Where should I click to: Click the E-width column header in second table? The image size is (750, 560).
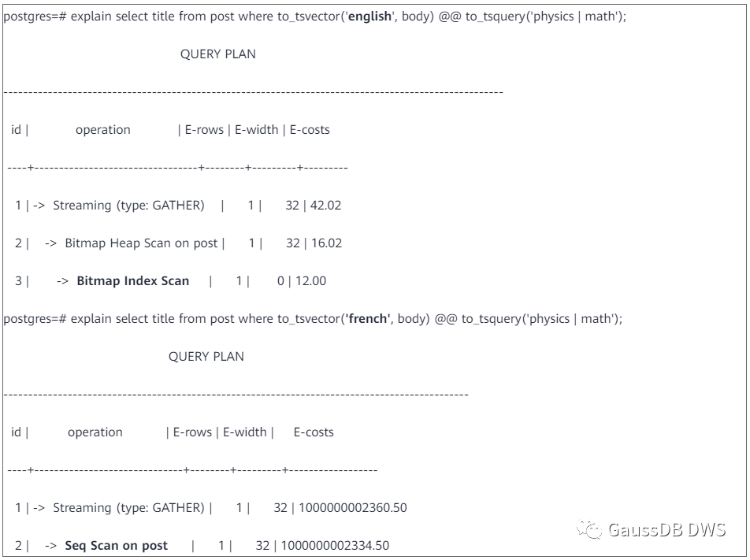point(244,432)
